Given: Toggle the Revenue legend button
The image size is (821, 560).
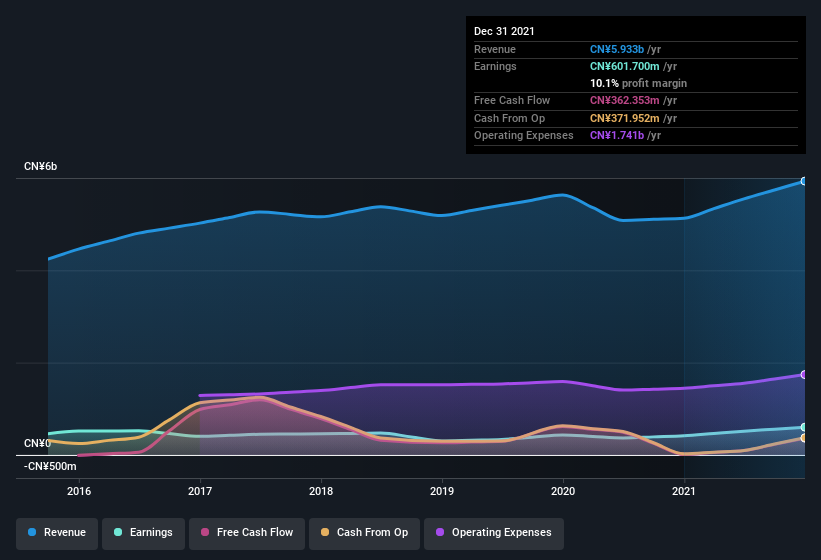Looking at the screenshot, I should point(57,533).
